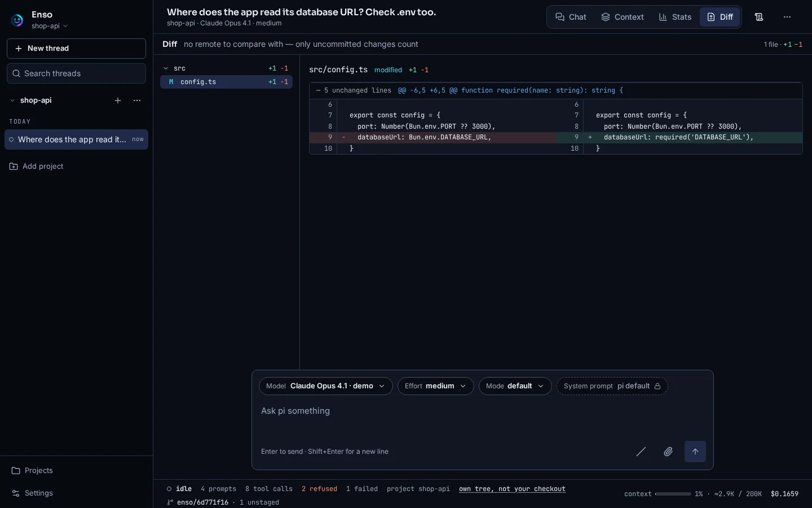Click the Enso logo icon
Screen dimensions: 812x508
pyautogui.click(x=17, y=20)
